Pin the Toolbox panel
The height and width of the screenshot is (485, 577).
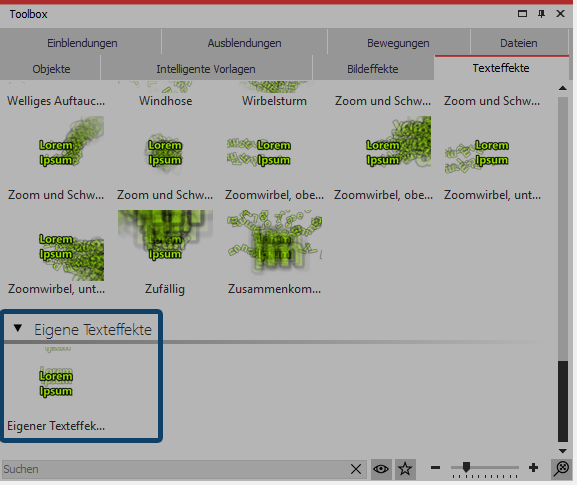(x=541, y=14)
